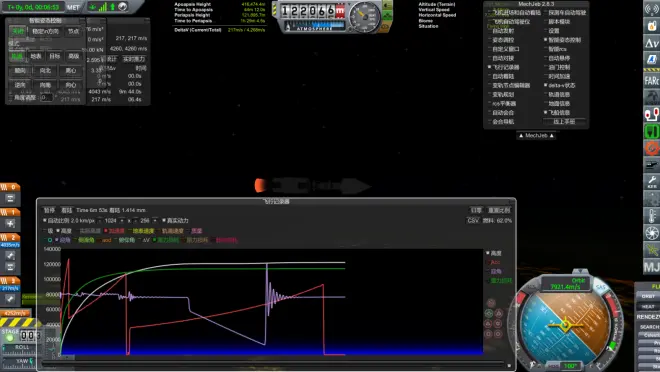Toggle 自动比例 checkbox in flight recorder
This screenshot has height=372, width=660.
[45, 221]
